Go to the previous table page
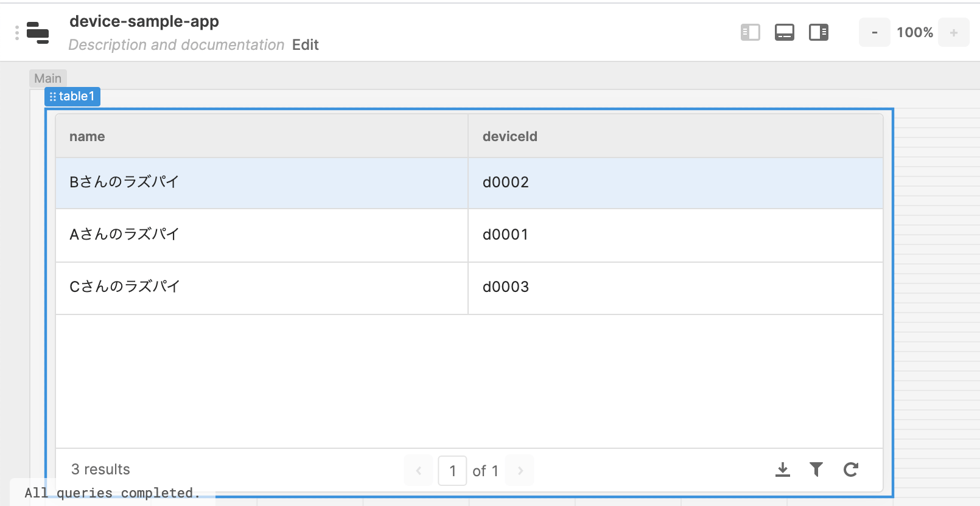Screen dimensions: 980x506 (419, 471)
